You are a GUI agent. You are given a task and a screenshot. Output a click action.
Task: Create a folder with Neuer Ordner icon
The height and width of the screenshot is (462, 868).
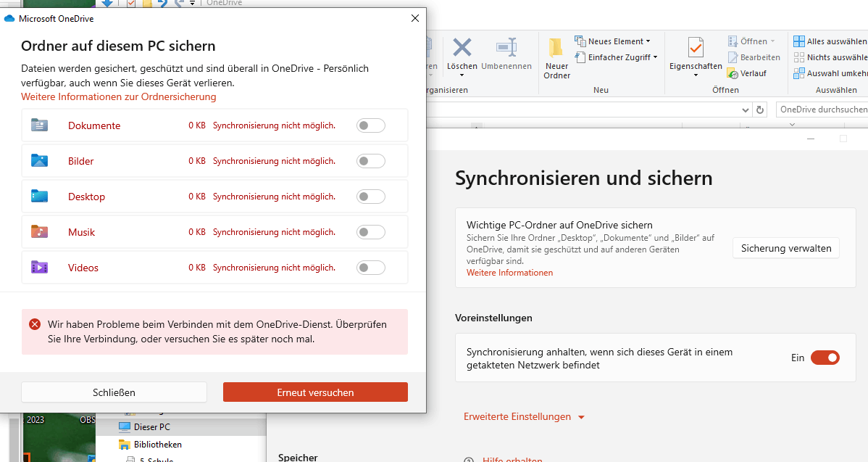pyautogui.click(x=555, y=48)
